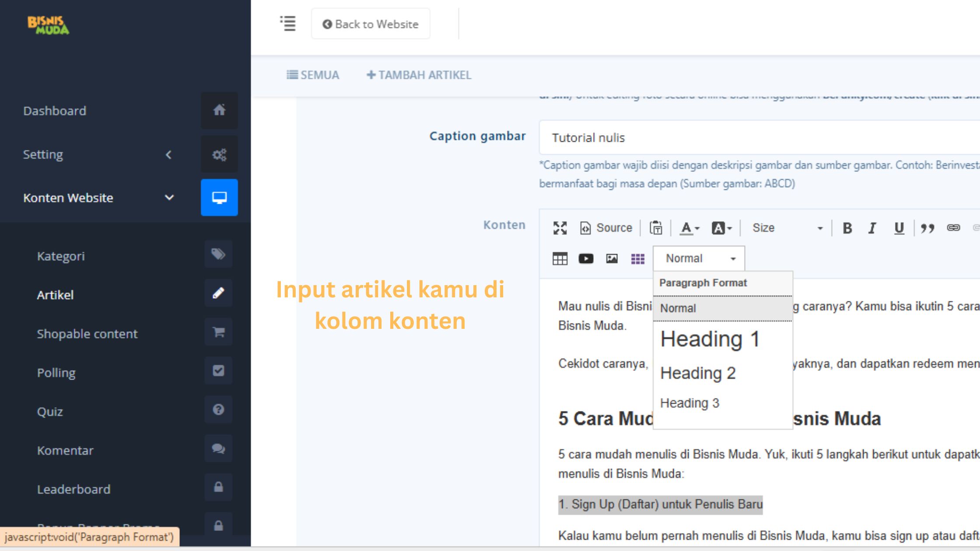This screenshot has width=980, height=551.
Task: Open the Artikel submenu item
Action: [x=55, y=295]
